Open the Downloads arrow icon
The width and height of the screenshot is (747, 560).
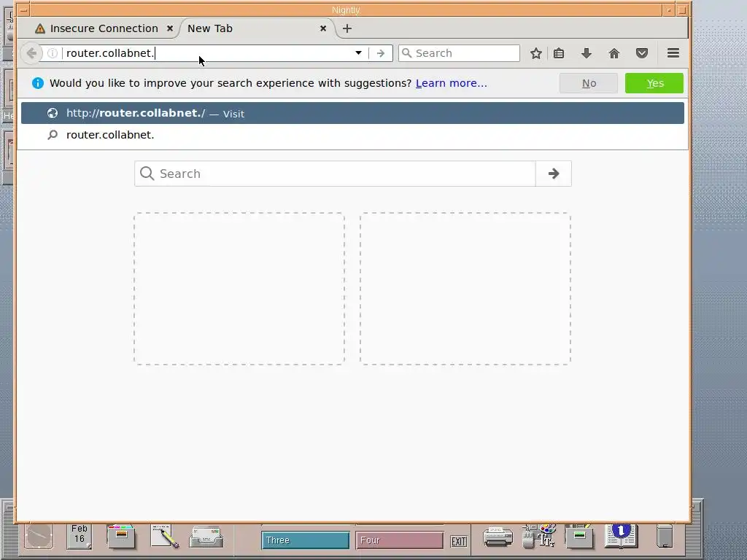[x=587, y=53]
